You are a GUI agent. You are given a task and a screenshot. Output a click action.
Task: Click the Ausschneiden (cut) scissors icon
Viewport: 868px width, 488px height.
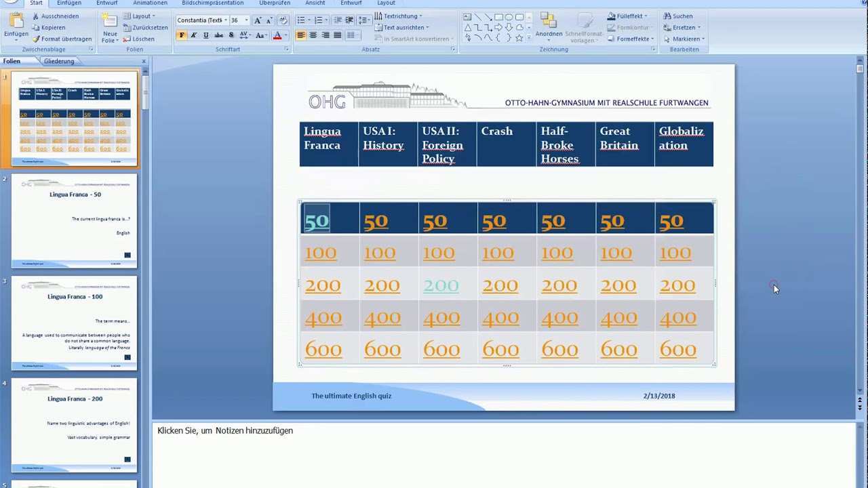point(36,16)
